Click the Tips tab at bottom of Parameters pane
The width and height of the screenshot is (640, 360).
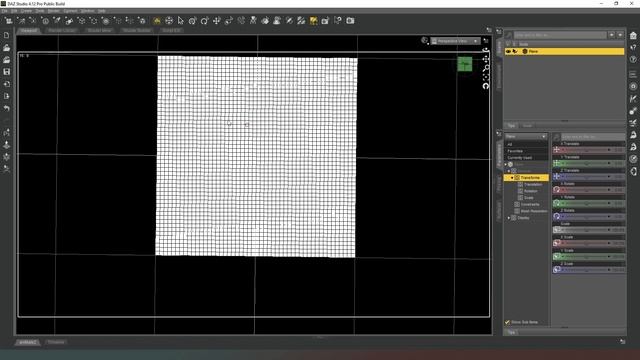click(x=511, y=332)
